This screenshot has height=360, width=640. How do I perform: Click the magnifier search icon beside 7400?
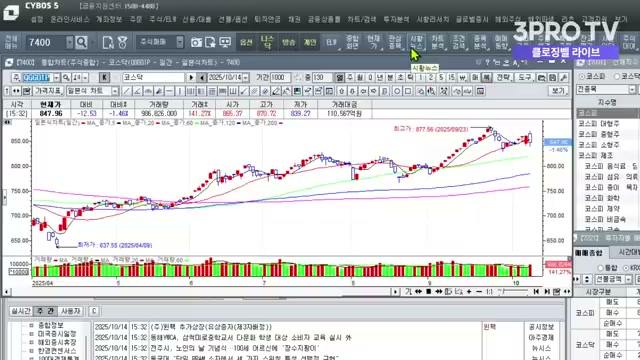[82, 42]
